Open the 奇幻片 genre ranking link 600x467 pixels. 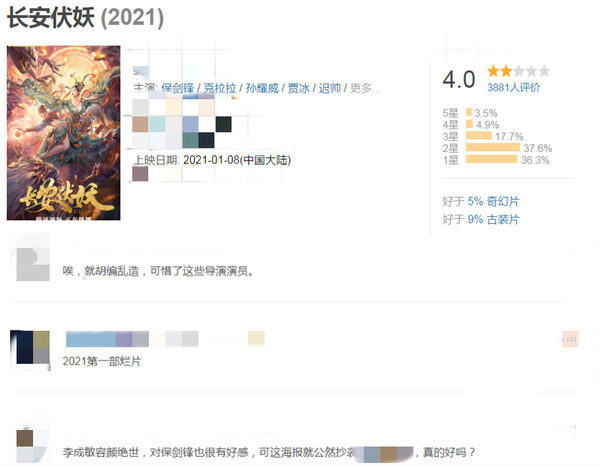[x=493, y=201]
